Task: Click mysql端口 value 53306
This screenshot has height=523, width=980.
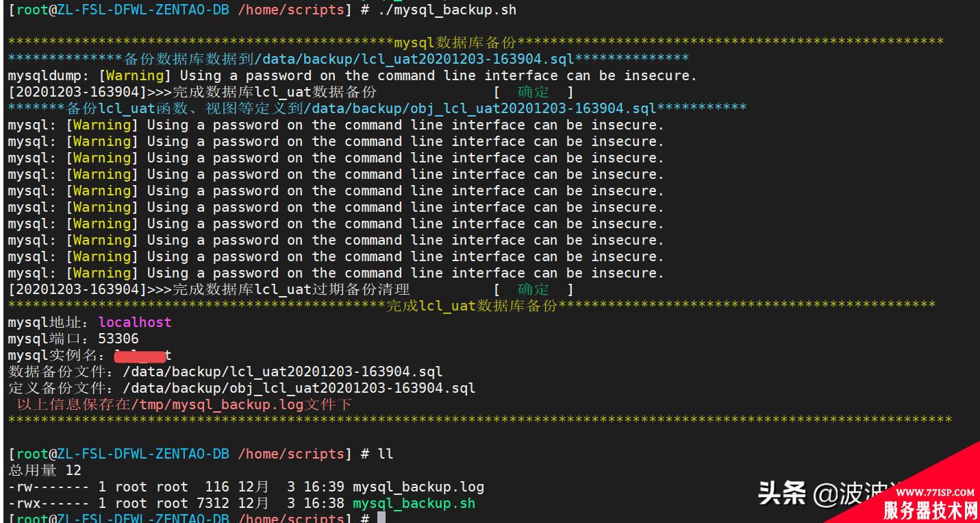Action: (x=118, y=339)
